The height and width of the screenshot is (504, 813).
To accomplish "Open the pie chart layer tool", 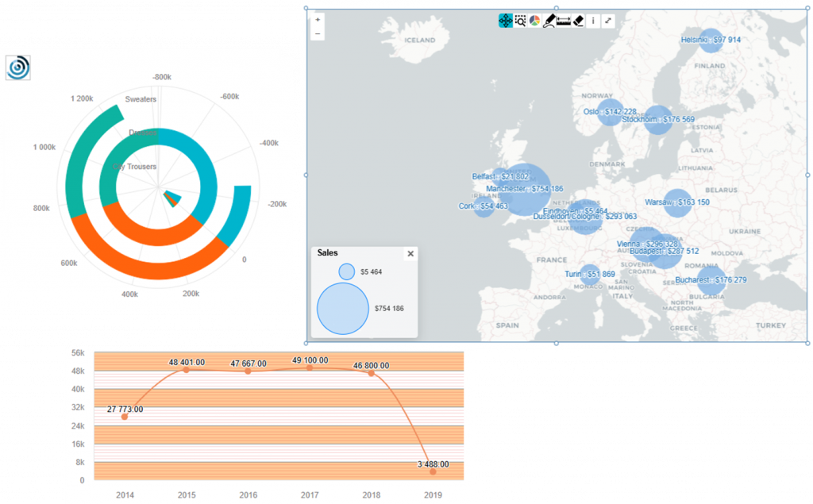I will pyautogui.click(x=534, y=21).
